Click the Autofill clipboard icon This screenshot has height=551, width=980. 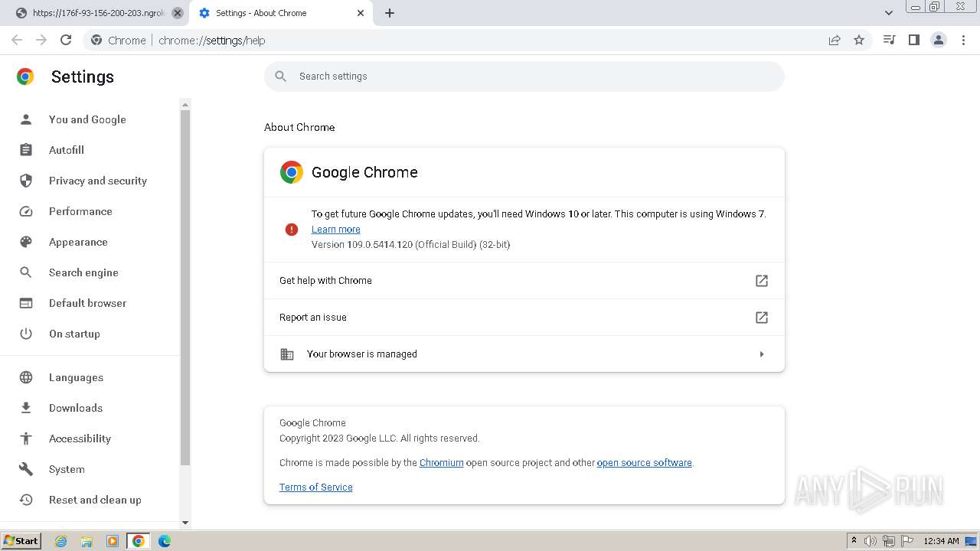[26, 150]
